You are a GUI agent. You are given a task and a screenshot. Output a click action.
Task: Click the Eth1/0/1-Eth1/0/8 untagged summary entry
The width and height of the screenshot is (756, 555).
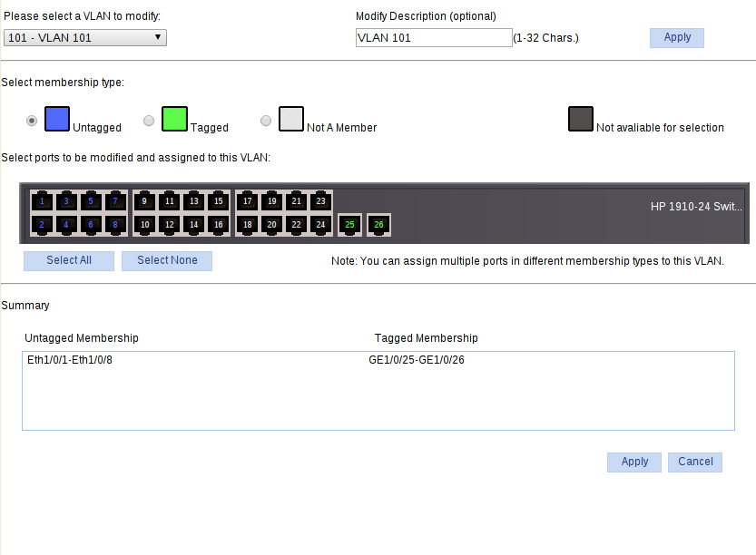click(70, 360)
